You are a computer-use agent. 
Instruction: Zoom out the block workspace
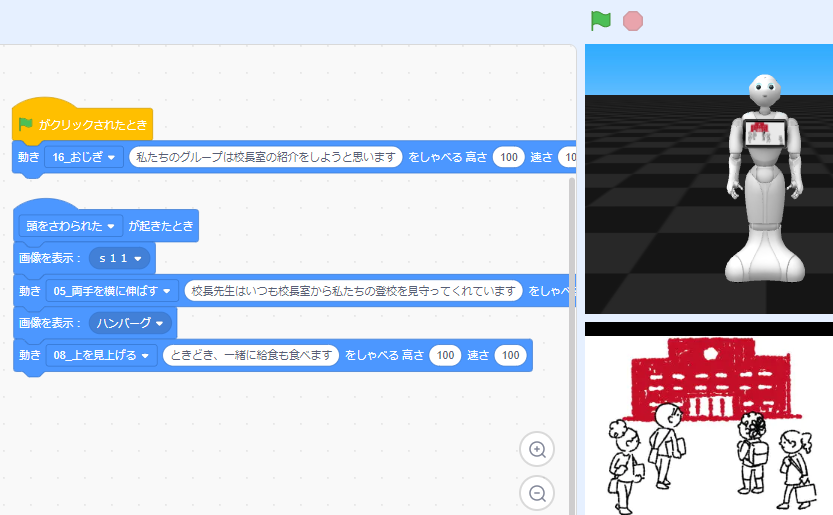(x=537, y=493)
